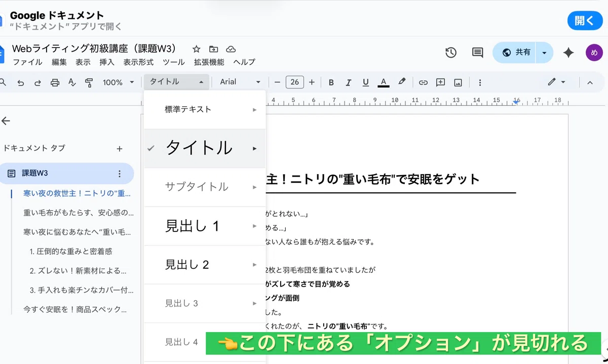Viewport: 608px width, 364px height.
Task: Select the 課題W3 document tab
Action: pyautogui.click(x=67, y=173)
